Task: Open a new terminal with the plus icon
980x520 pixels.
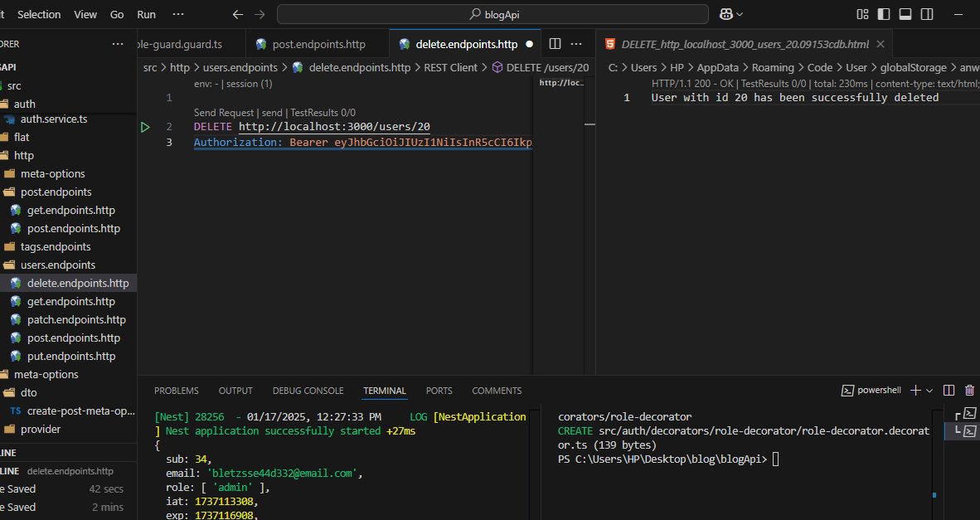Action: pyautogui.click(x=915, y=390)
